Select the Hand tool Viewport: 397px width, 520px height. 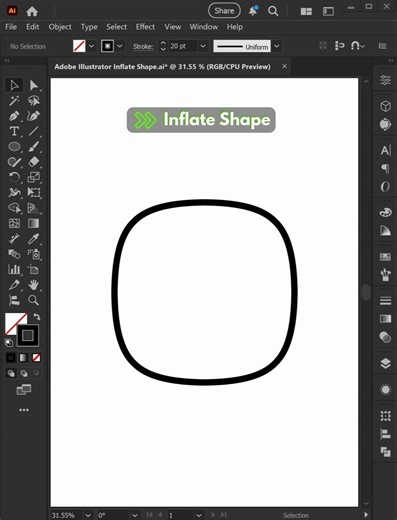tap(34, 285)
